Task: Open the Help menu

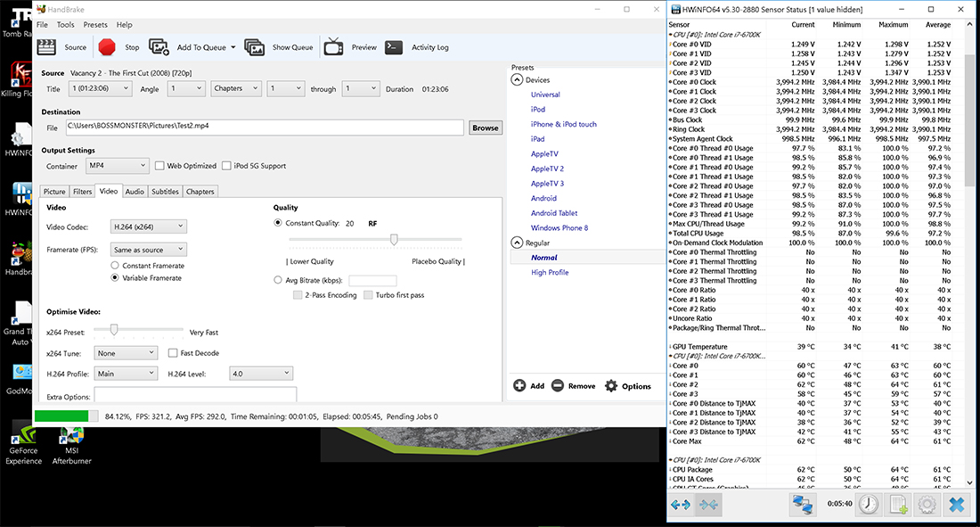Action: [125, 25]
